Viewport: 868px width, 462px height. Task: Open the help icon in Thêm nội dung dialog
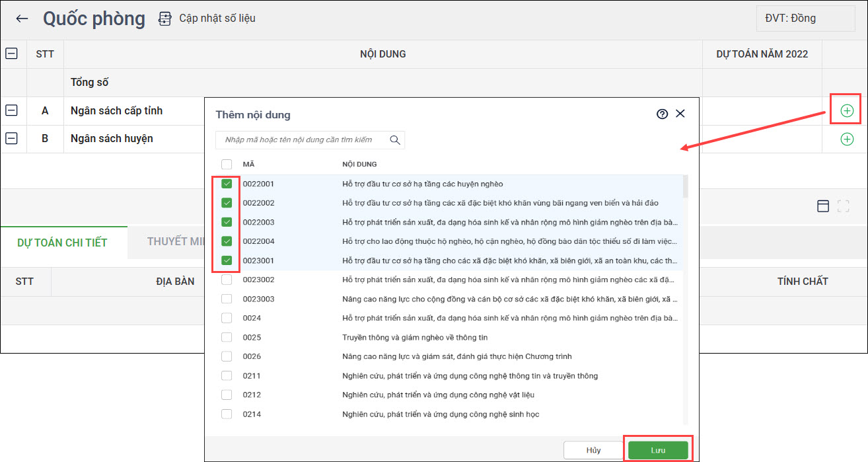(x=662, y=114)
